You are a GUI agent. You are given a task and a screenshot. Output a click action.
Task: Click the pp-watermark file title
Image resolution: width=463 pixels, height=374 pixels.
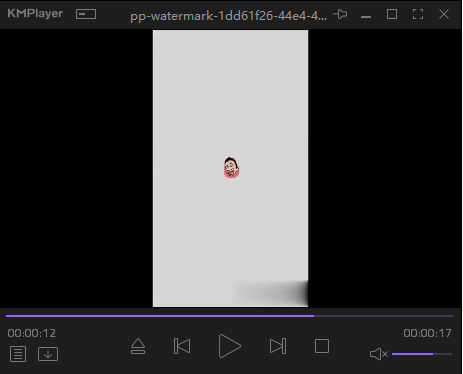(228, 16)
